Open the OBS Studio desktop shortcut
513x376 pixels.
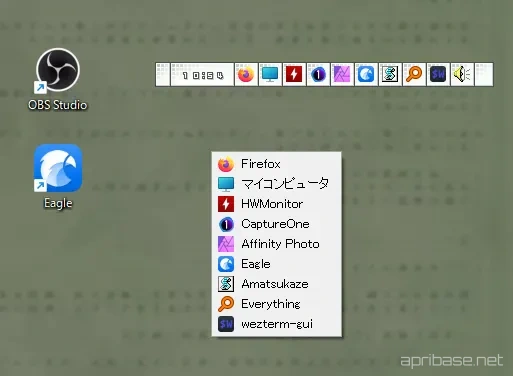[x=58, y=79]
